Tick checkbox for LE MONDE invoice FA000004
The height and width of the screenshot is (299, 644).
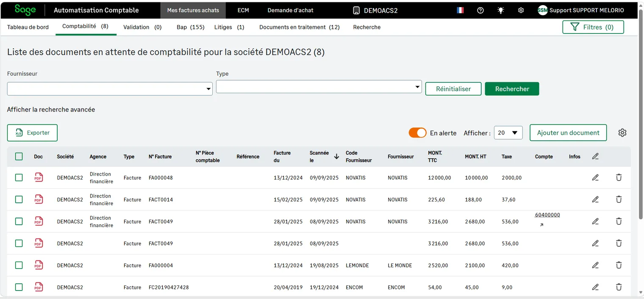click(x=19, y=265)
